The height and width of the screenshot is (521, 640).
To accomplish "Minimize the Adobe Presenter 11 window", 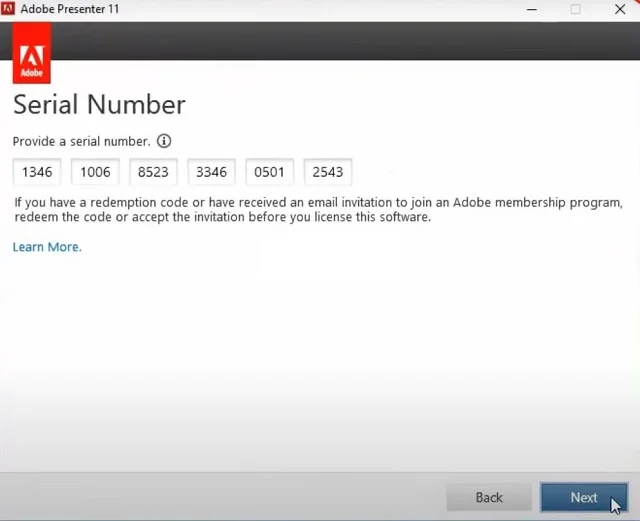I will point(532,9).
